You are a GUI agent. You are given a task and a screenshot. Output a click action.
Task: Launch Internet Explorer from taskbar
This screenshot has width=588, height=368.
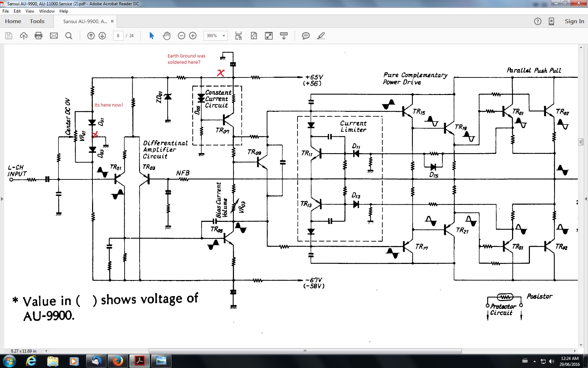click(31, 361)
